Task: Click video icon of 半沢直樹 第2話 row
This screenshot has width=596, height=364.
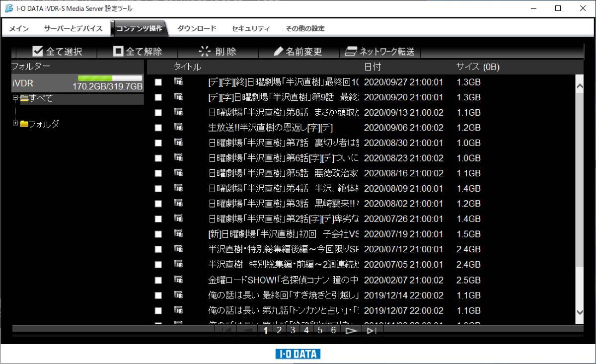Action: pos(178,219)
